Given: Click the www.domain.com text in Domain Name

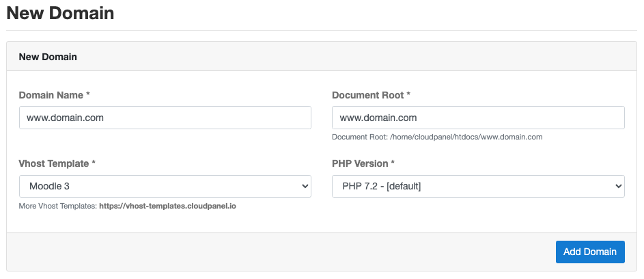Looking at the screenshot, I should [x=65, y=118].
